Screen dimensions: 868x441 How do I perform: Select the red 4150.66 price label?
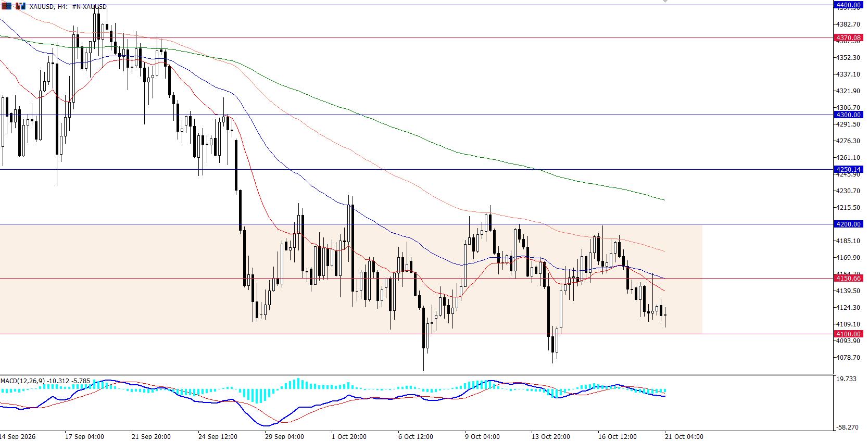pyautogui.click(x=848, y=279)
